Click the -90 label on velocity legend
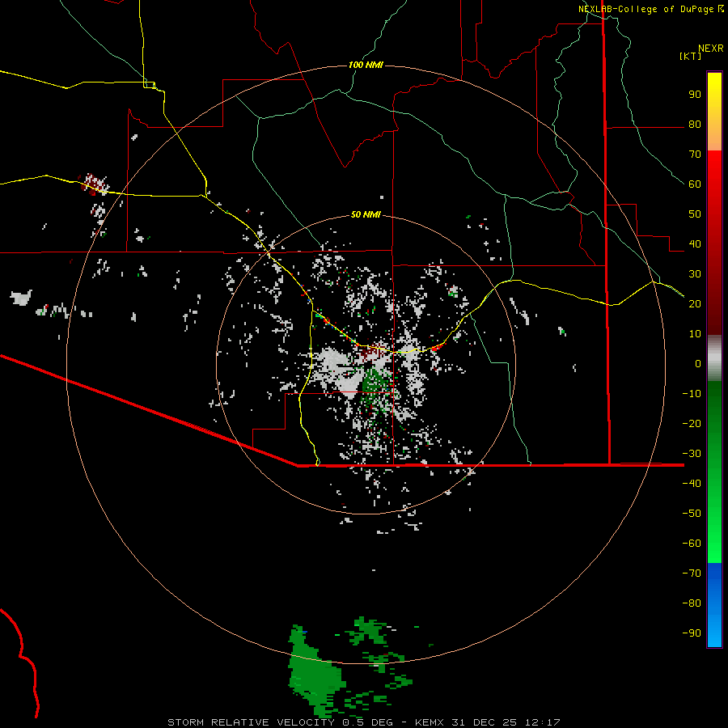728x728 pixels. coord(692,633)
